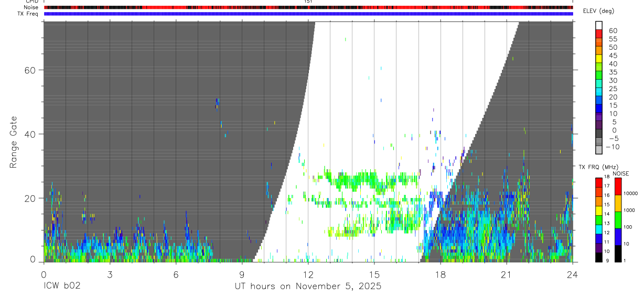644x297 pixels.
Task: Select the green ELEV segment between 30 and 35
Action: [x=599, y=75]
